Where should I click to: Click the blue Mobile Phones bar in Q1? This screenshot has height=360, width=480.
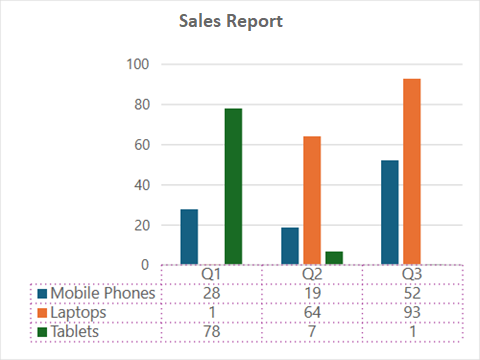coord(189,237)
